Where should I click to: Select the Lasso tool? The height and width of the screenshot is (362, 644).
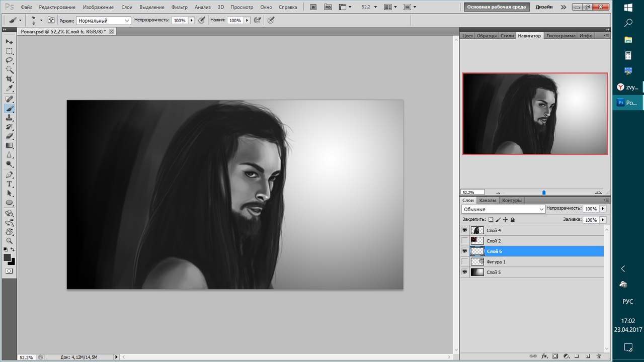point(9,60)
